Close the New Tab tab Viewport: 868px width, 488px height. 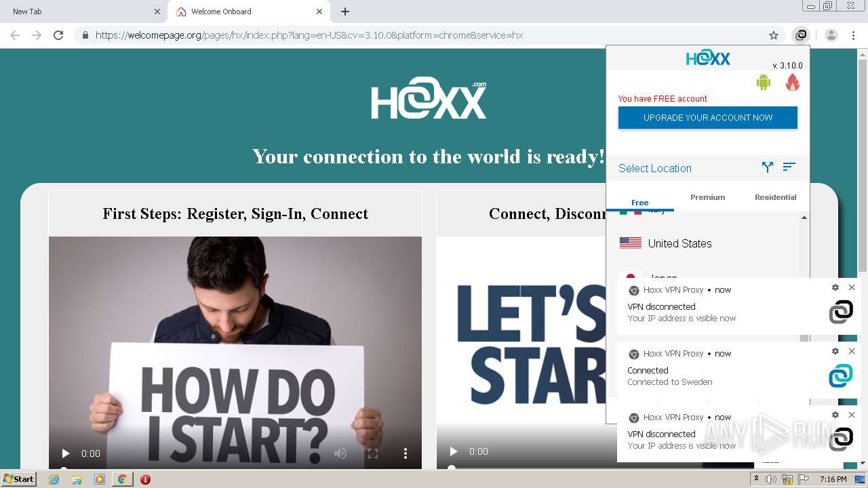click(x=157, y=12)
